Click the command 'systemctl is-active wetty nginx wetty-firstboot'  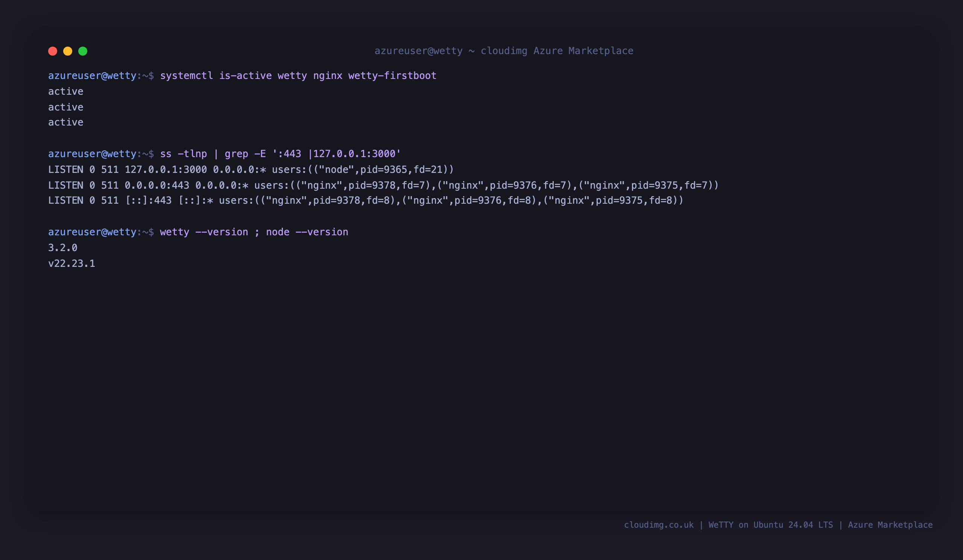pyautogui.click(x=298, y=76)
